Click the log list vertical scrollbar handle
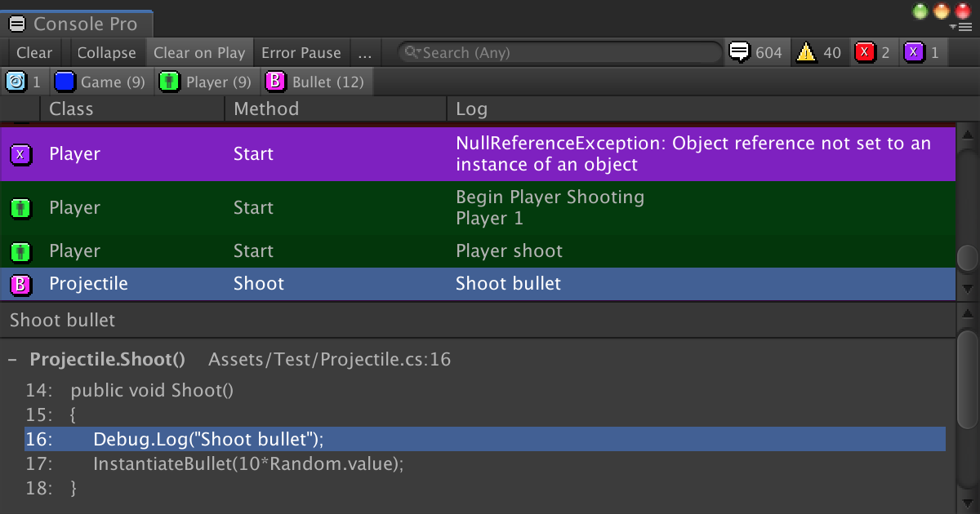980x514 pixels. 968,258
